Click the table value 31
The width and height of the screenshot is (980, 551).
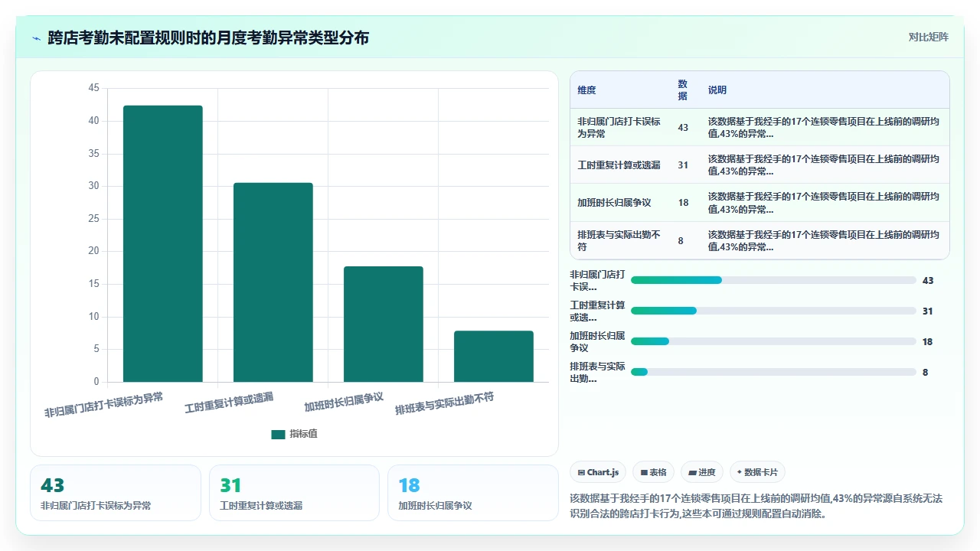pos(683,165)
